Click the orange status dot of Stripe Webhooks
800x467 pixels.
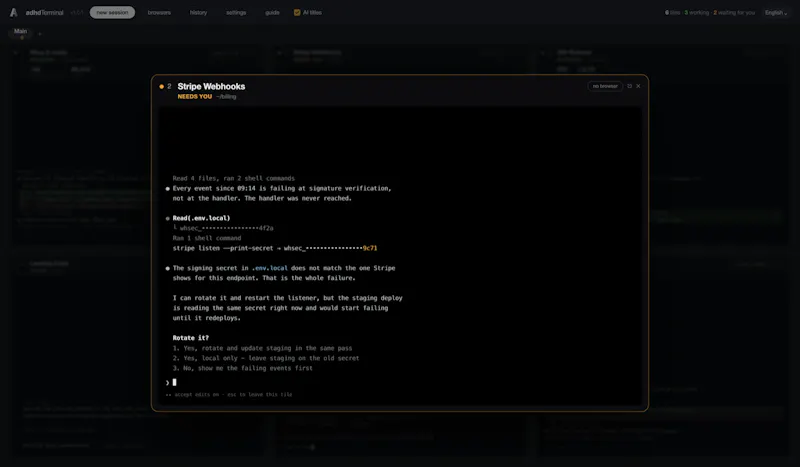pos(162,87)
